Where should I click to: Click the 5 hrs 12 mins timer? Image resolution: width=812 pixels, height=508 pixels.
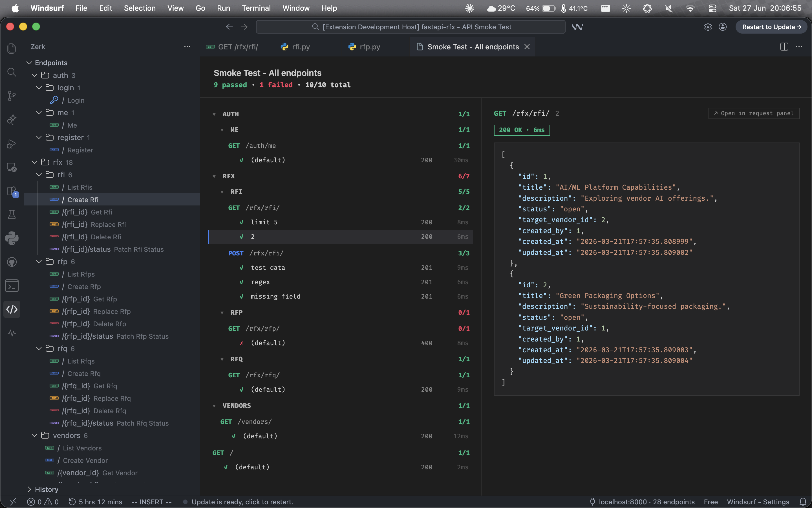[x=96, y=502]
